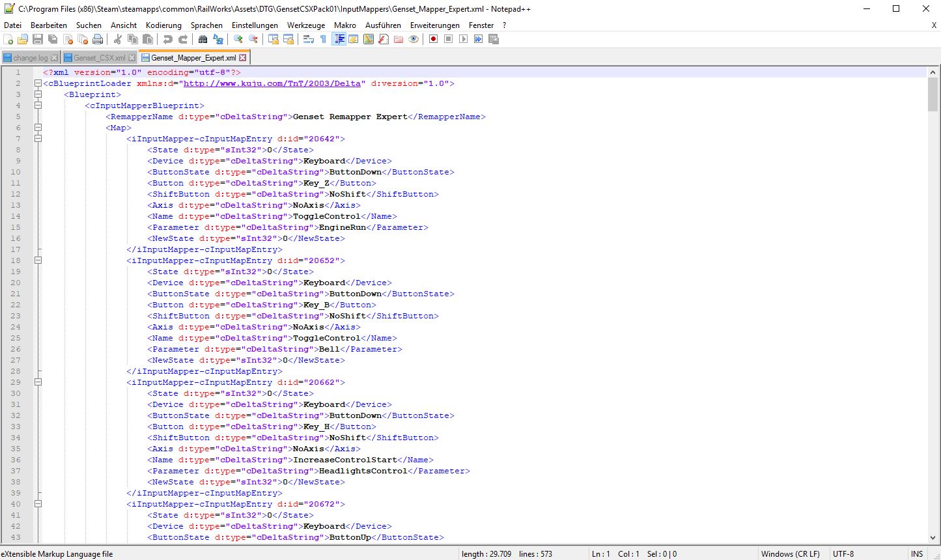Click the New file toolbar icon
Viewport: 941px width, 560px height.
pyautogui.click(x=8, y=40)
